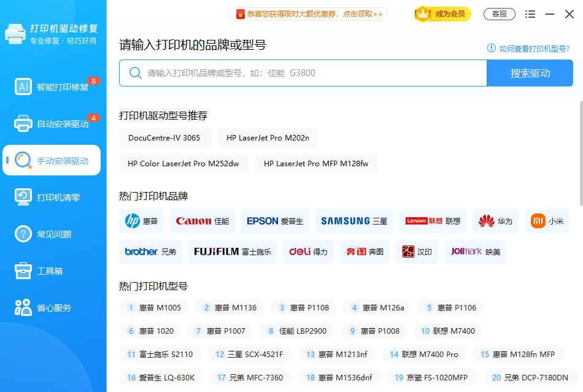Viewport: 583px width, 392px height.
Task: Click the 搜索驱动 button
Action: pyautogui.click(x=530, y=73)
